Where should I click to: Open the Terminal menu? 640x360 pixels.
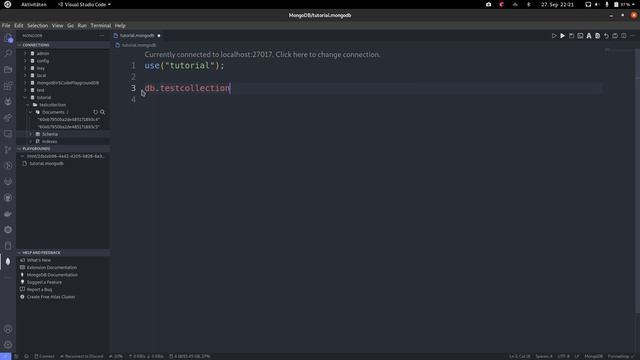[x=101, y=25]
